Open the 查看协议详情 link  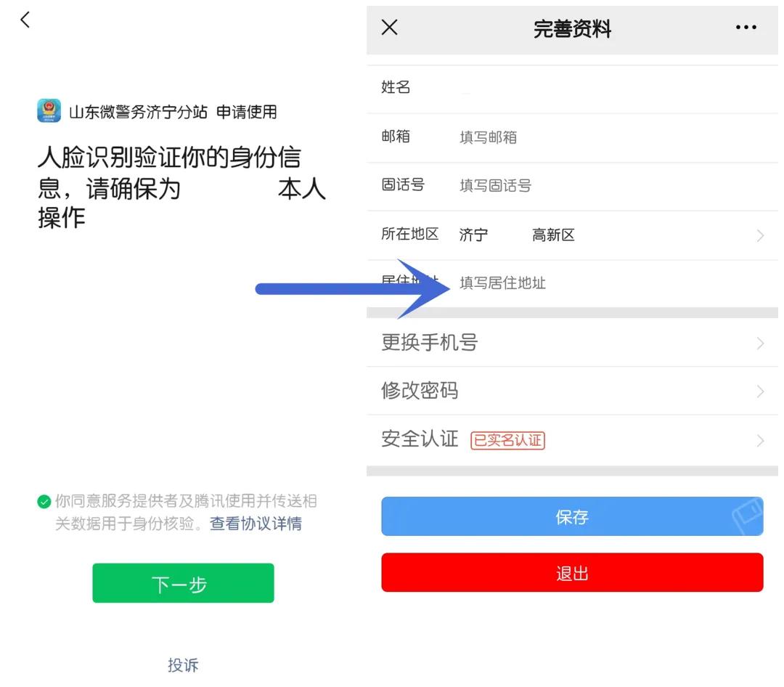click(256, 524)
